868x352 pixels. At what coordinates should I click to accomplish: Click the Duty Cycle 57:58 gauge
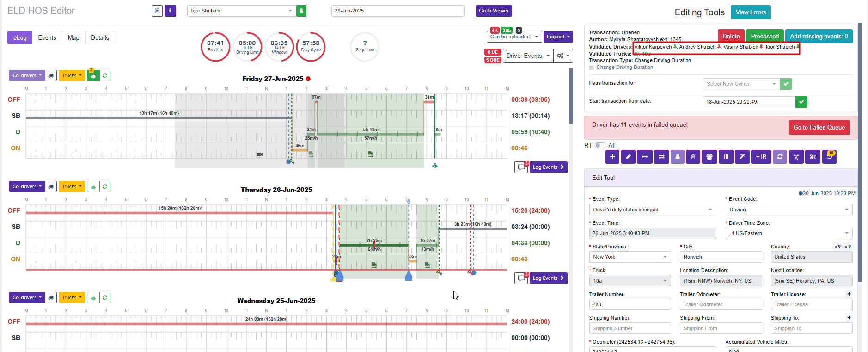tap(311, 47)
